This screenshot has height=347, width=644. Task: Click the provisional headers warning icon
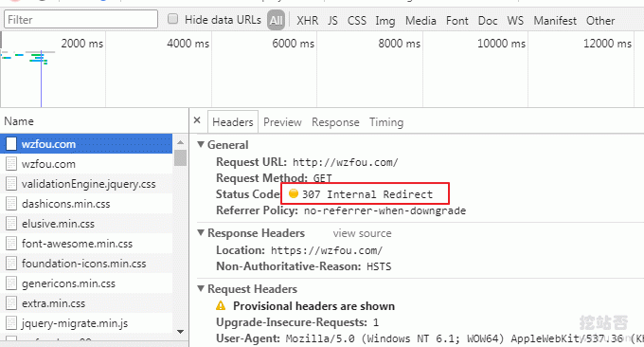click(221, 305)
